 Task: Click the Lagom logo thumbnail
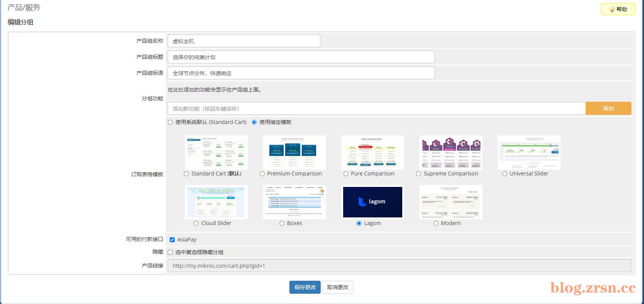(x=373, y=202)
